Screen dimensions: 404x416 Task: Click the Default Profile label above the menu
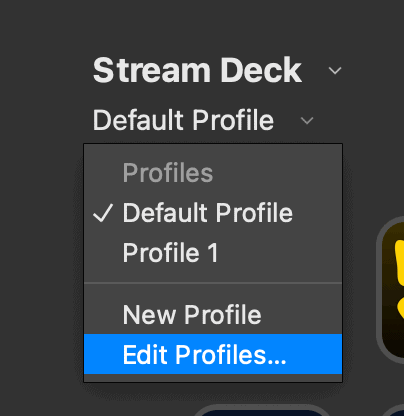[183, 120]
